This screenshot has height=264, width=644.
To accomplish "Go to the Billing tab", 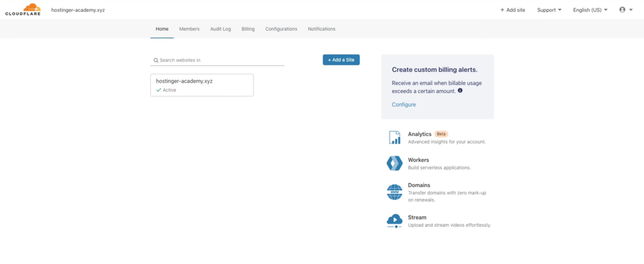I will pos(248,29).
